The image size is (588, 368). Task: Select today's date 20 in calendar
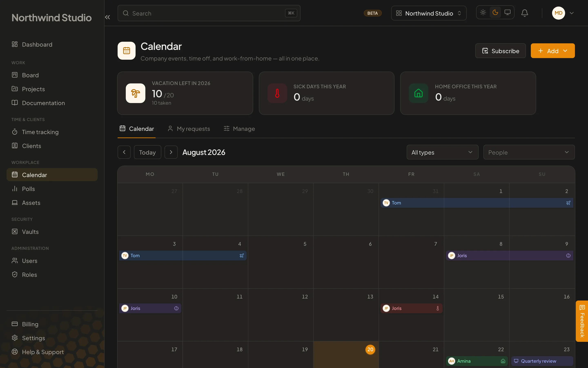370,350
